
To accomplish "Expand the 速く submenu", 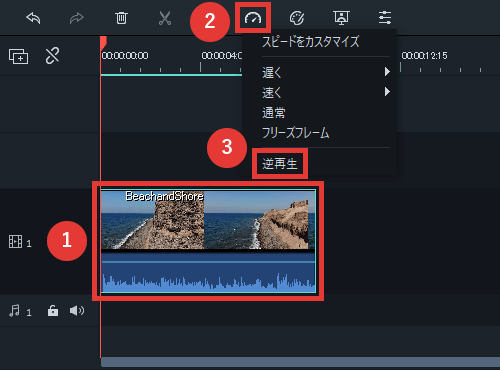I will (x=326, y=92).
